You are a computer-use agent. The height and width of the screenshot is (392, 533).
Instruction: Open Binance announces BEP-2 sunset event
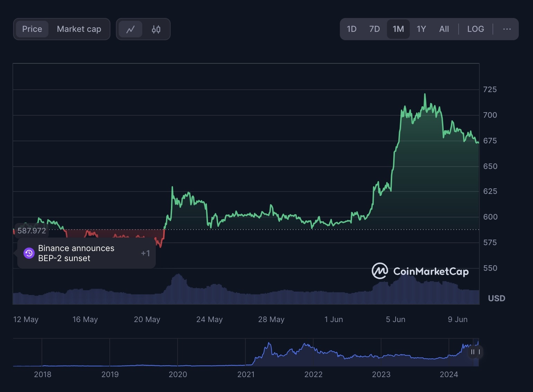tap(76, 253)
